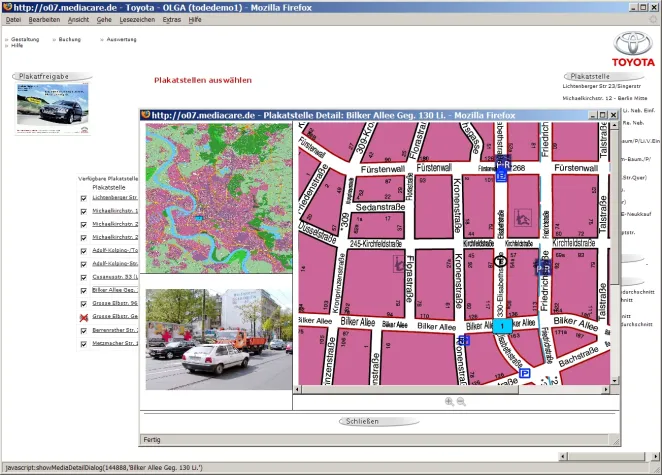
Task: Uncheck the Lichtenberger Str. checkbox
Action: [83, 198]
